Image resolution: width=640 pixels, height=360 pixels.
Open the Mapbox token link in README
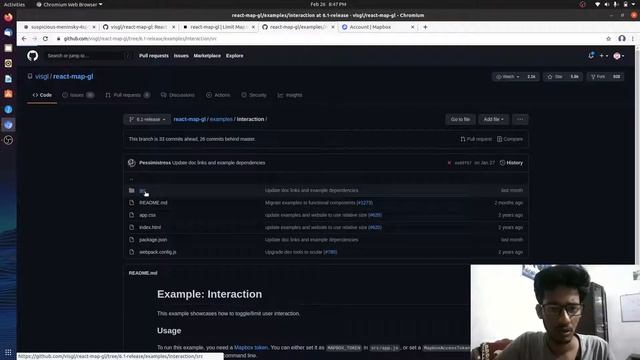(x=251, y=347)
